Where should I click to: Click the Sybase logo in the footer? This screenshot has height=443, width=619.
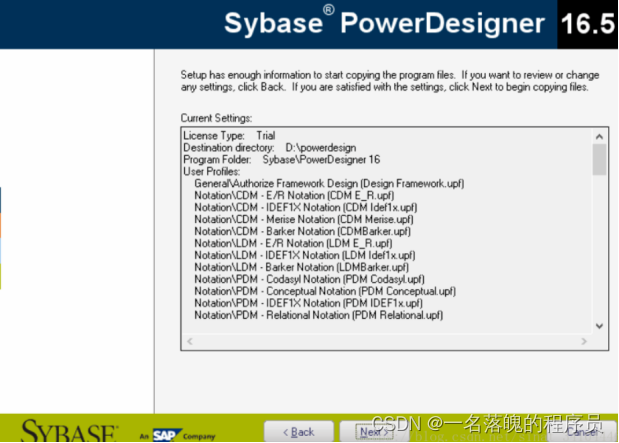pyautogui.click(x=69, y=431)
